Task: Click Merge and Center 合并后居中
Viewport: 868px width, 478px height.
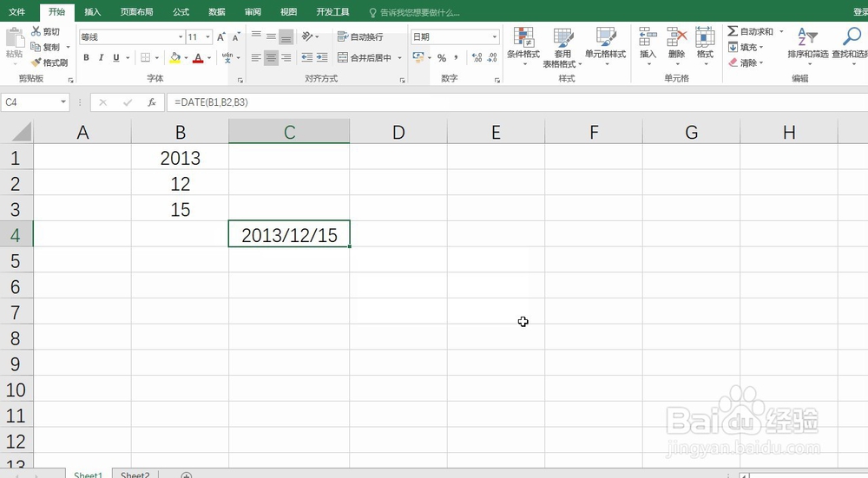Action: click(365, 57)
